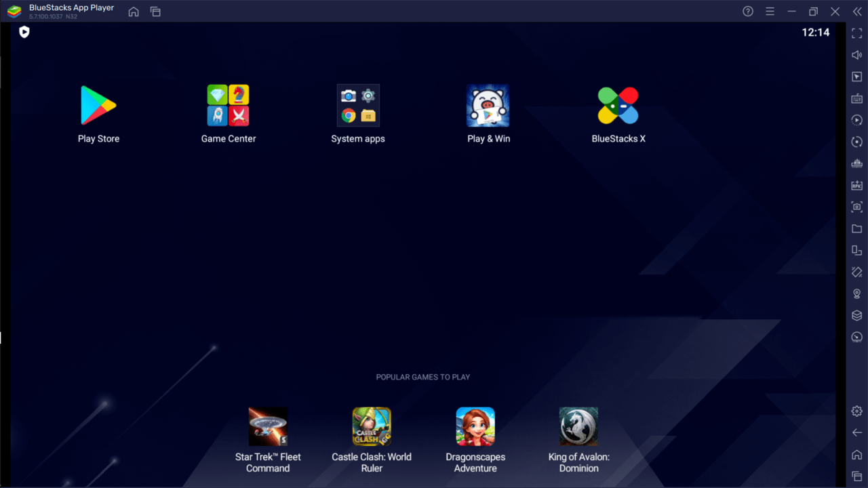
Task: Click the sidebar icon above the APK button
Action: [x=857, y=163]
